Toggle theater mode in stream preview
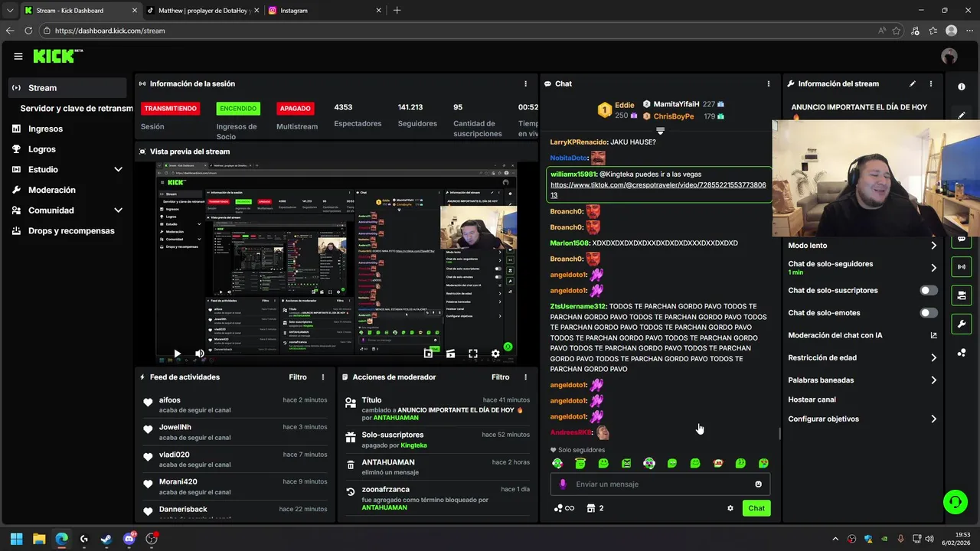Screen dimensions: 980x551 point(450,354)
